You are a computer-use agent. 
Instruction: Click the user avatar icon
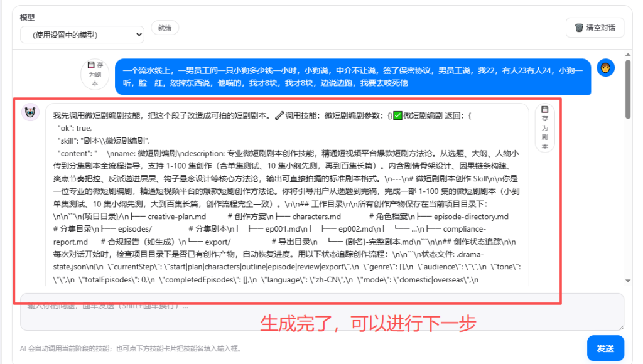pos(606,68)
